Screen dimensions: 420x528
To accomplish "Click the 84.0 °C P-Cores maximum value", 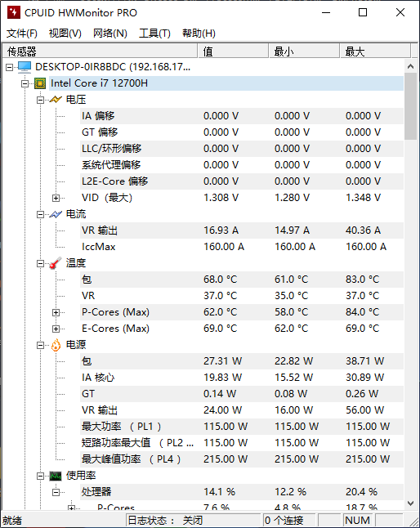I will point(363,312).
